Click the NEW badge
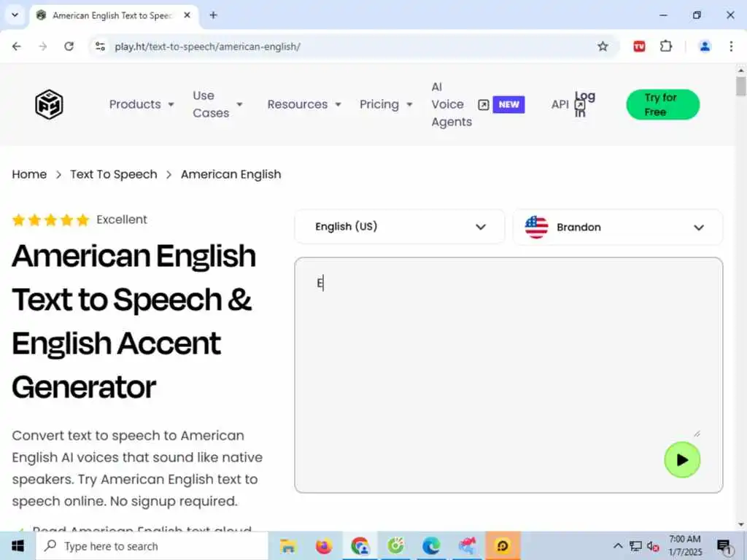The height and width of the screenshot is (560, 747). click(508, 105)
